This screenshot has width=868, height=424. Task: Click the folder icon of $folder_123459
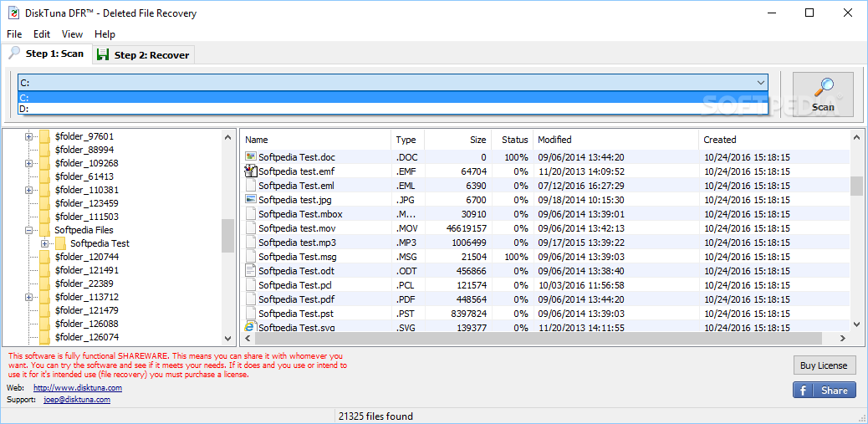[45, 203]
